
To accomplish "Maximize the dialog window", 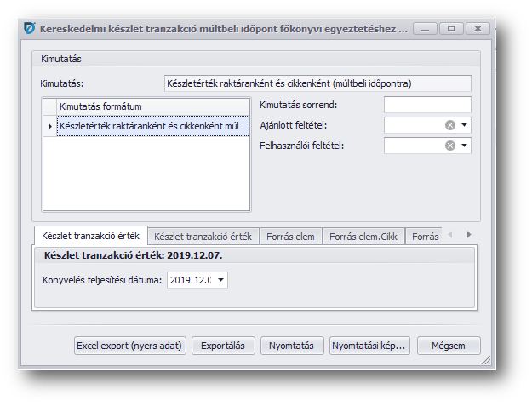I will coord(450,28).
